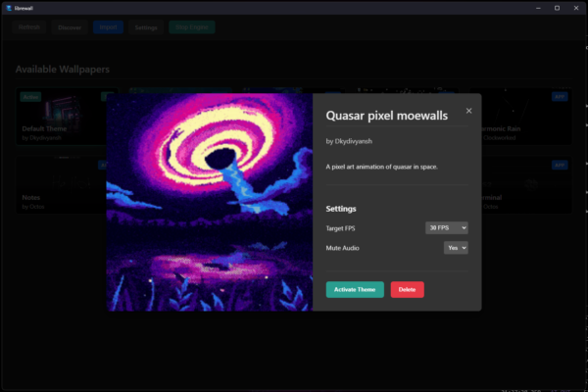This screenshot has height=392, width=588.
Task: Click the APP badge on Harmonic Rain card
Action: point(560,97)
